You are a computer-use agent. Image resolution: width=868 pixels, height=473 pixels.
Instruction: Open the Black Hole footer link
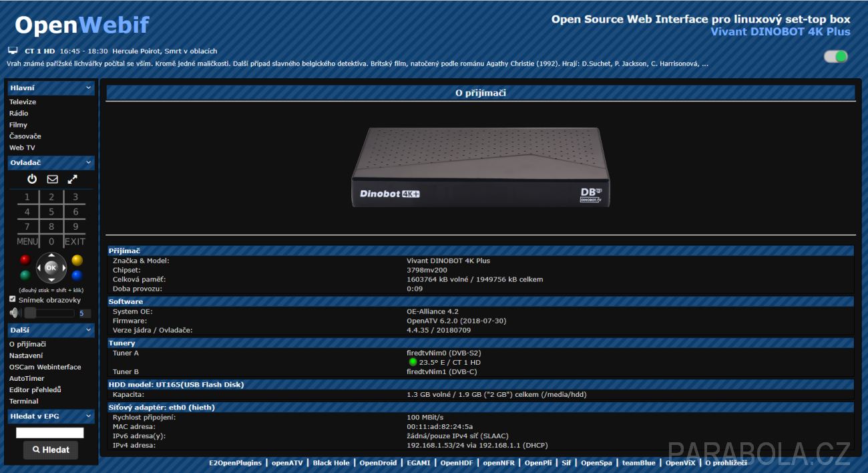point(331,462)
